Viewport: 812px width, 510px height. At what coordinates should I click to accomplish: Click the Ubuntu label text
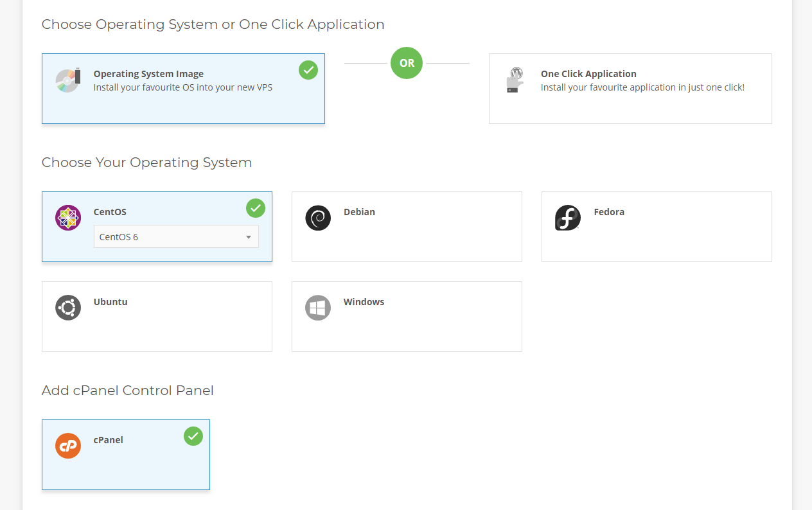(x=110, y=302)
